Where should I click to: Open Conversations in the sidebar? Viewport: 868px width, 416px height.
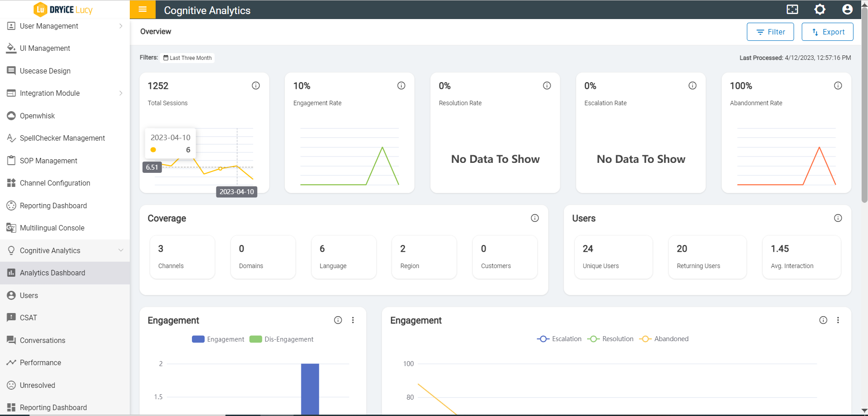43,340
